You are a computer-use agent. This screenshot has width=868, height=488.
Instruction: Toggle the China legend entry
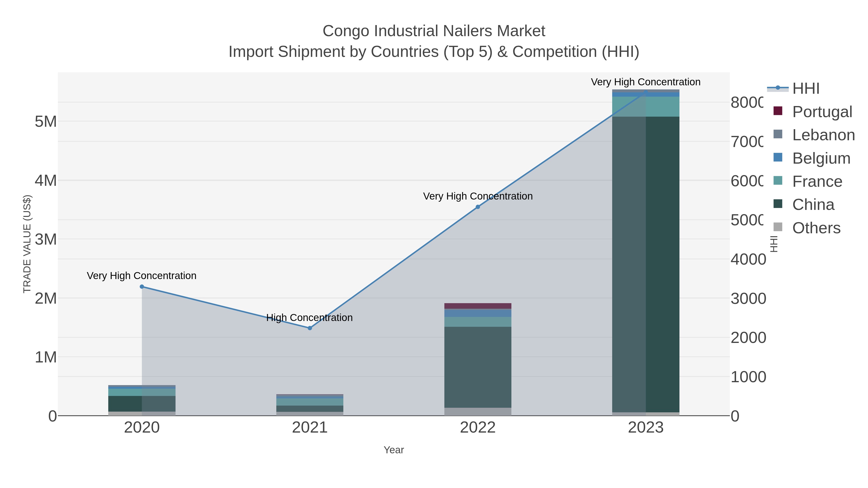[x=804, y=204]
